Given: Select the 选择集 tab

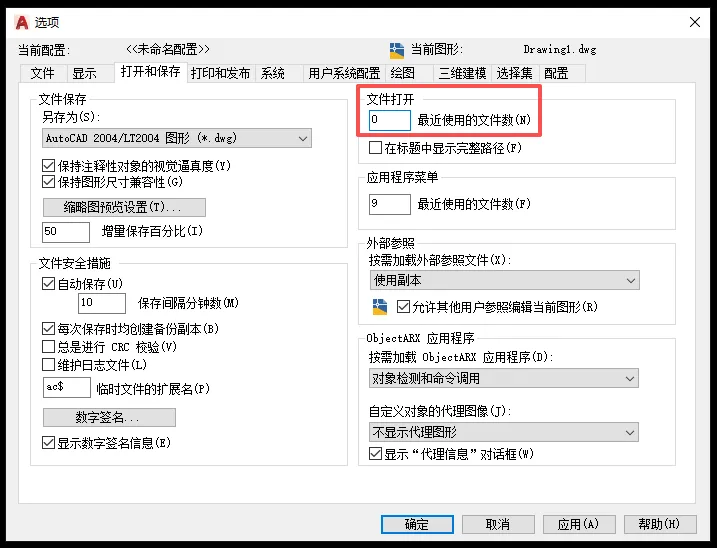Looking at the screenshot, I should tap(514, 73).
